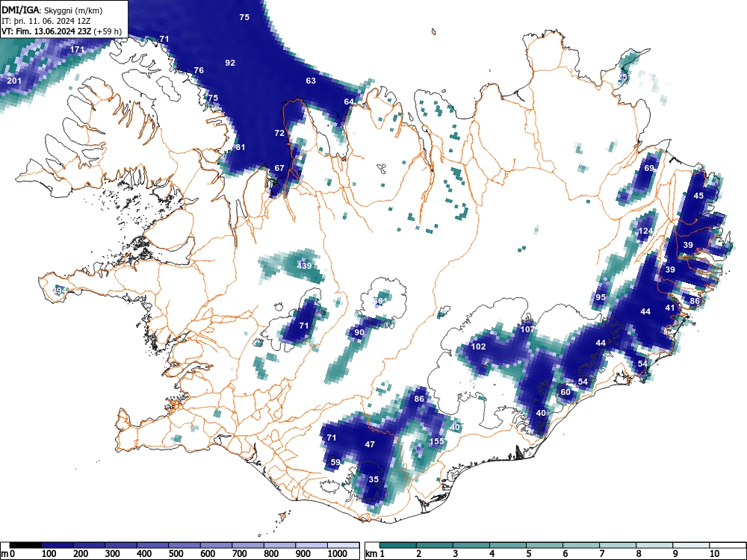This screenshot has width=747, height=560.
Task: Select the value 439 in the teal patch
Action: (304, 266)
